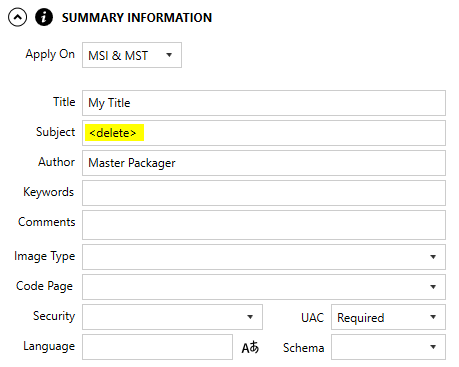
Task: Focus the Keywords text box
Action: [264, 193]
